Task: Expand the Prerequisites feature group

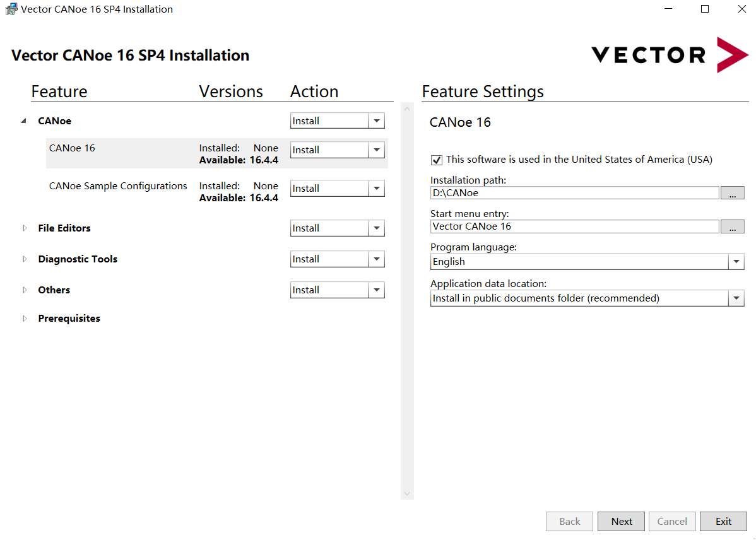Action: (25, 318)
